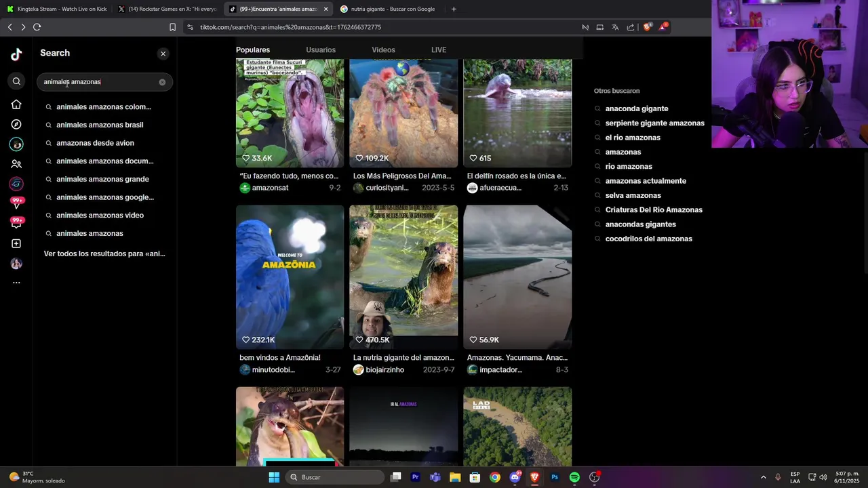
Task: Click the address bar URL
Action: click(x=290, y=27)
